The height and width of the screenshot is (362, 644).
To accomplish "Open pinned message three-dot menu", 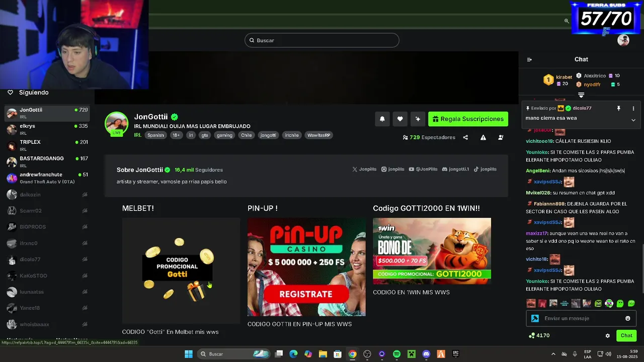I will 633,108.
